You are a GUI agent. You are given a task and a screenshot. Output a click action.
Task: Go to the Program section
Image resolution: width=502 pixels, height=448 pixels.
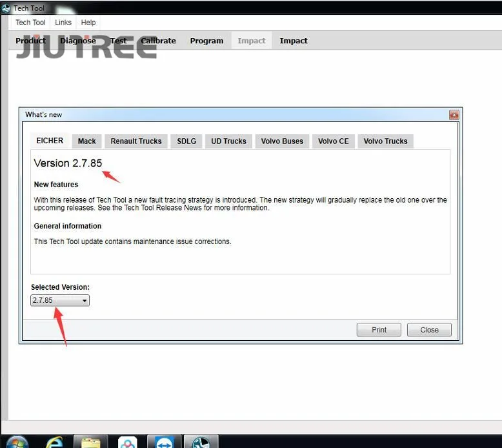(x=206, y=41)
